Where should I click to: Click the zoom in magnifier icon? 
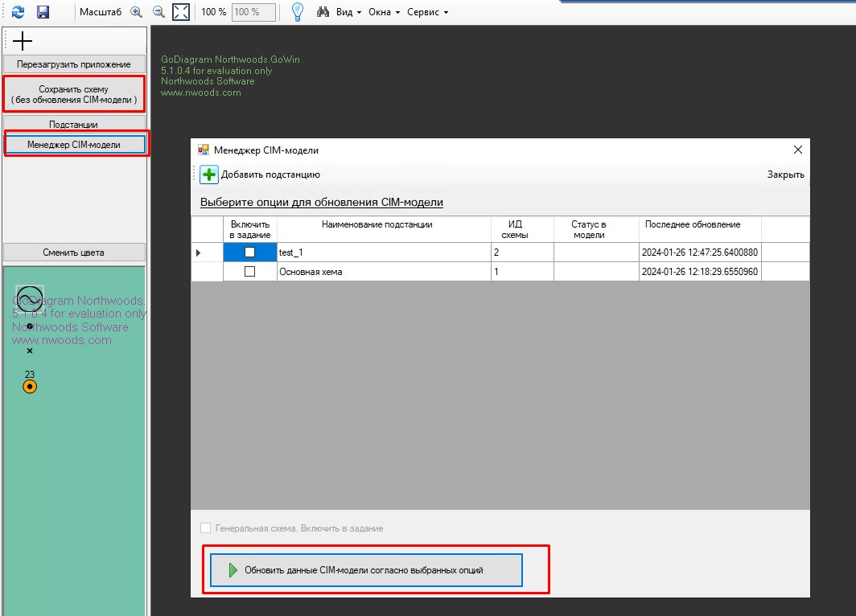point(136,12)
